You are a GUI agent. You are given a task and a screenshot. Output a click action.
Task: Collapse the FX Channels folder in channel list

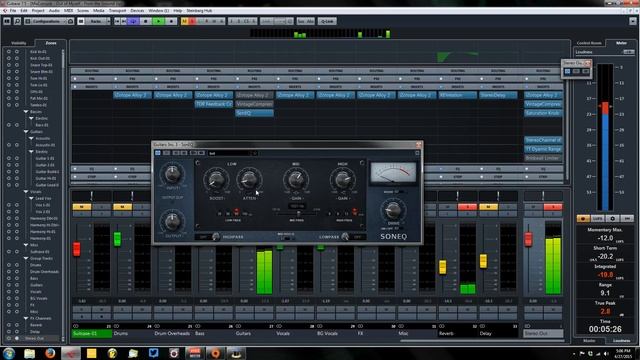pos(26,318)
